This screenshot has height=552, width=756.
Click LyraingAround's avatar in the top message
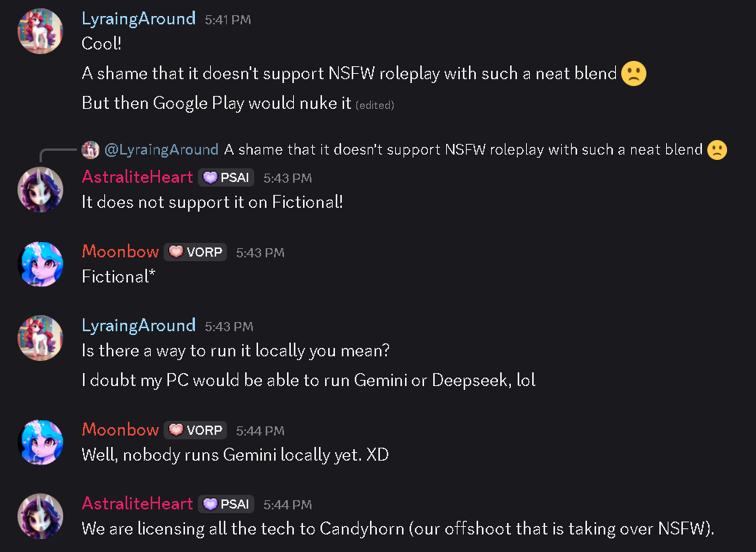pos(40,31)
